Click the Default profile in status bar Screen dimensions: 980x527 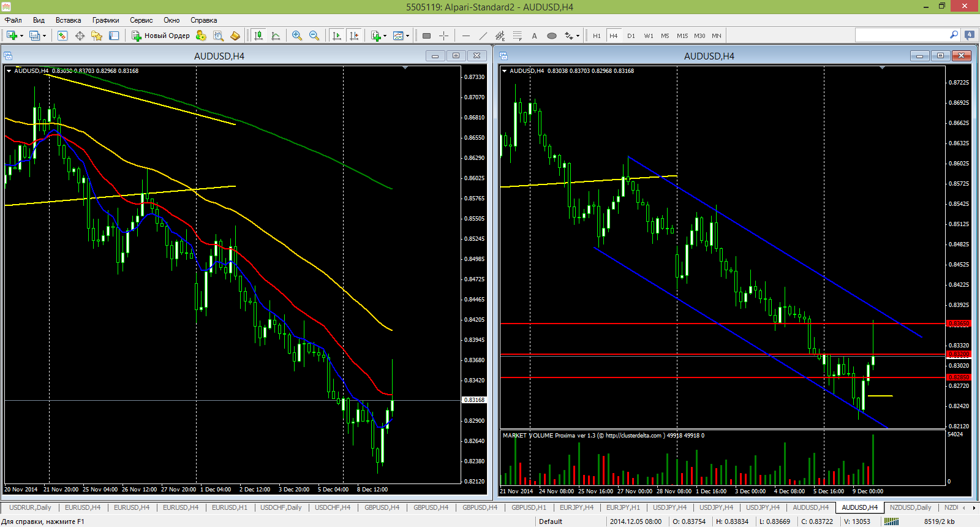(550, 521)
